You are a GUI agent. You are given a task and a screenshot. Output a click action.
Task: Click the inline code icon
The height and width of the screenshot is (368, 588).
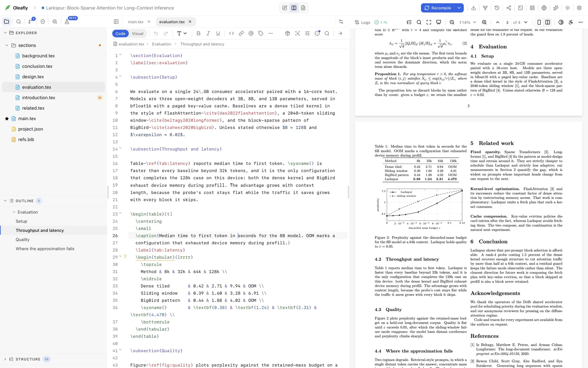point(231,33)
